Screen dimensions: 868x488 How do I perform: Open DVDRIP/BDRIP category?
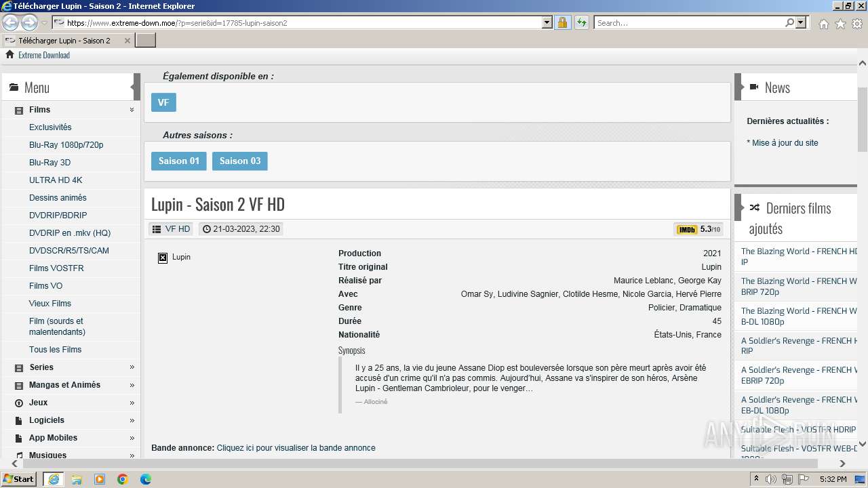pos(58,216)
